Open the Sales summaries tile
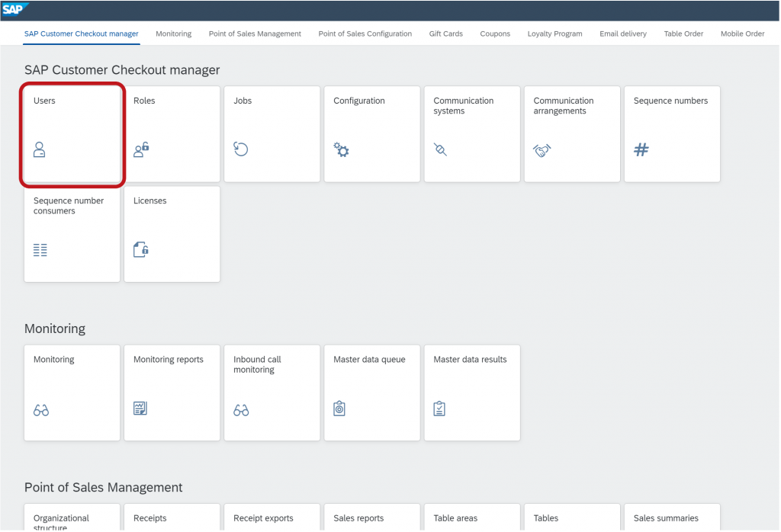The height and width of the screenshot is (532, 781). pyautogui.click(x=672, y=518)
